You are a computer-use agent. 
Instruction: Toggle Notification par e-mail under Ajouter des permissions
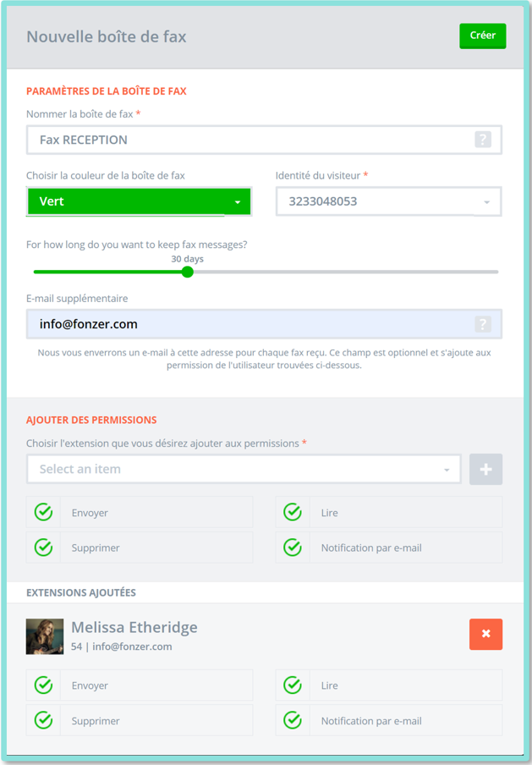click(293, 548)
